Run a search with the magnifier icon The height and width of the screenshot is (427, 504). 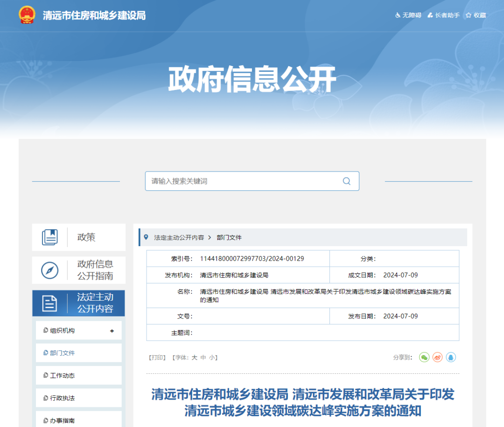[x=346, y=181]
